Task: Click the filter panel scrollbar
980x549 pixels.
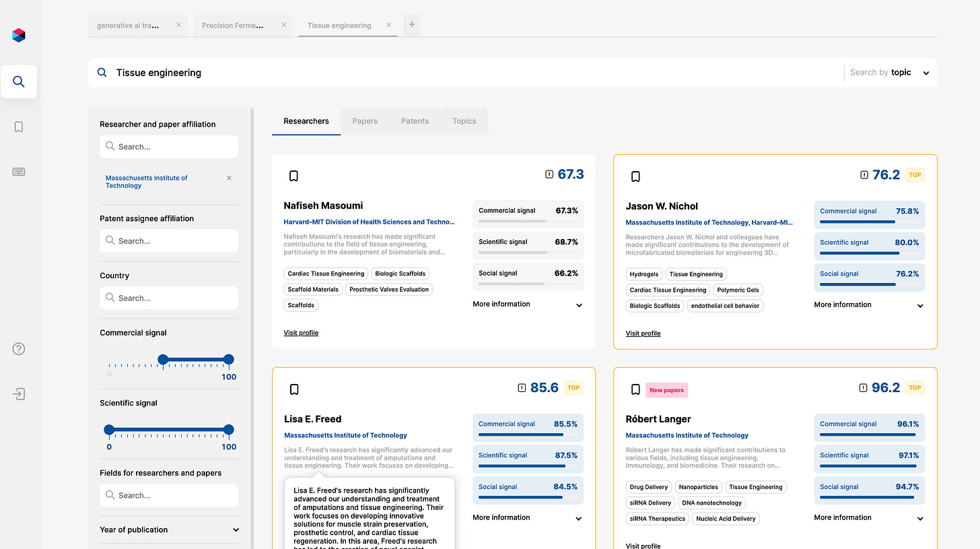Action: coord(252,328)
